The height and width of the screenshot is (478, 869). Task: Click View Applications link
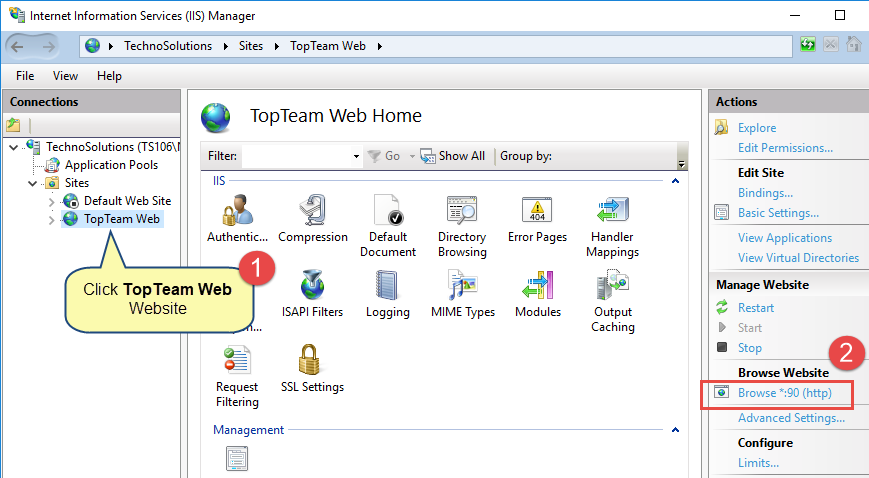pyautogui.click(x=785, y=238)
